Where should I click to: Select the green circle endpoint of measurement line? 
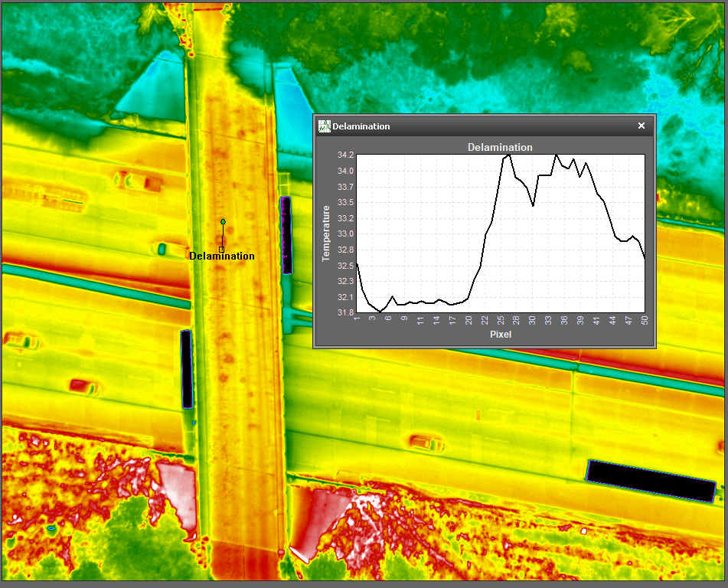pyautogui.click(x=223, y=221)
